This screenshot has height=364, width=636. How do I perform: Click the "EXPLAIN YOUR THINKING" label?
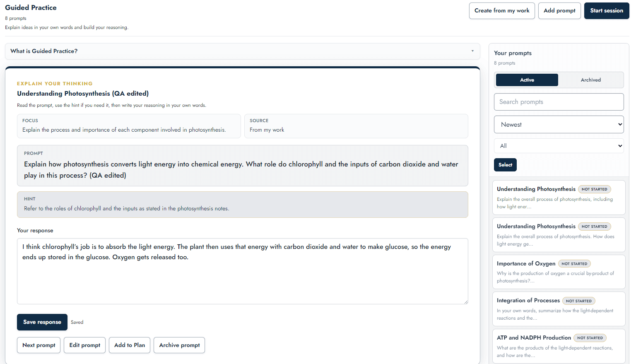(x=55, y=84)
